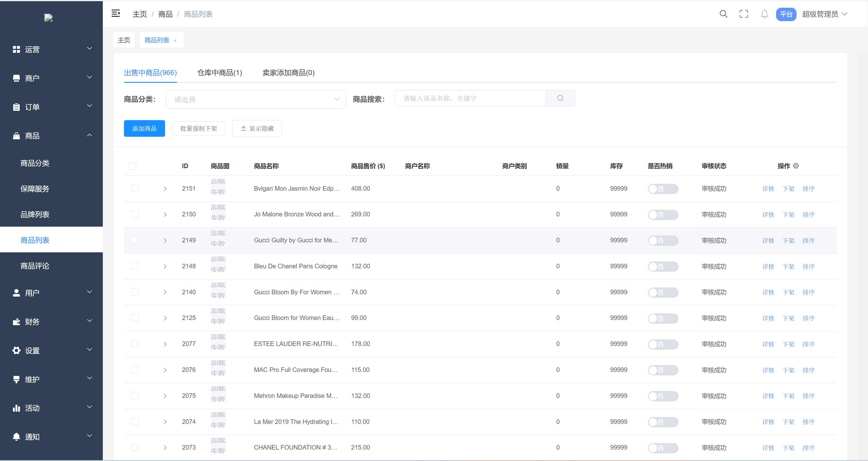Click the 平台 badge in header
Viewport: 868px width, 461px height.
click(x=786, y=14)
